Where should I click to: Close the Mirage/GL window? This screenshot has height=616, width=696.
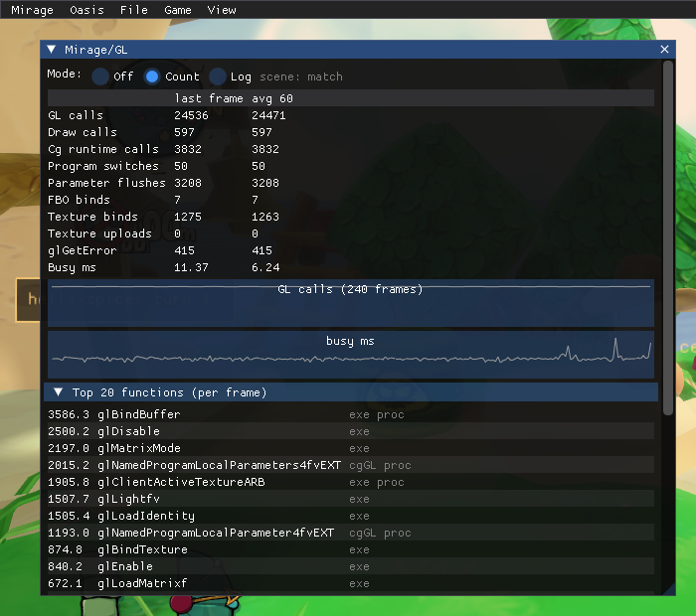point(664,50)
